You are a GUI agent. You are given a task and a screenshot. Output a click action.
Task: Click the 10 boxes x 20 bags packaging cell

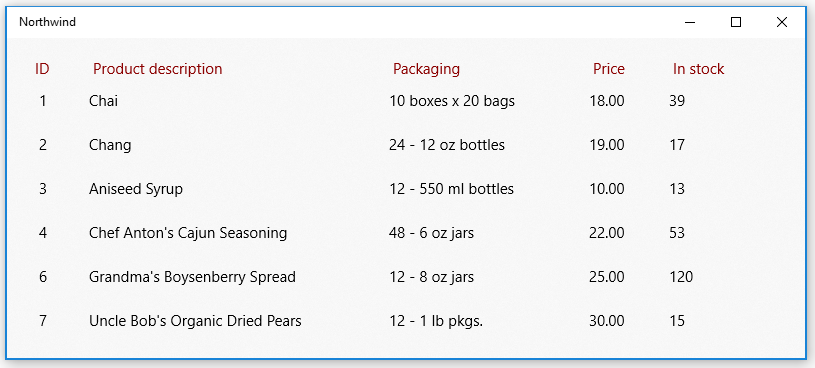[452, 101]
